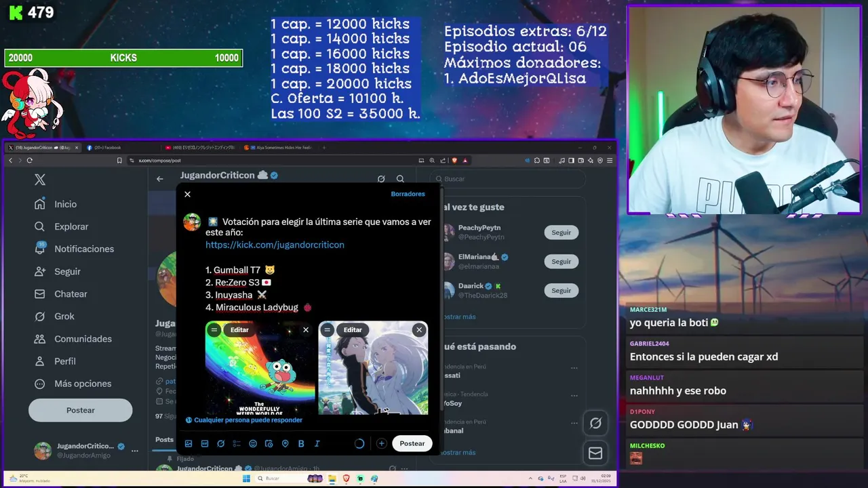
Task: Open more options for first trending item
Action: [x=574, y=368]
